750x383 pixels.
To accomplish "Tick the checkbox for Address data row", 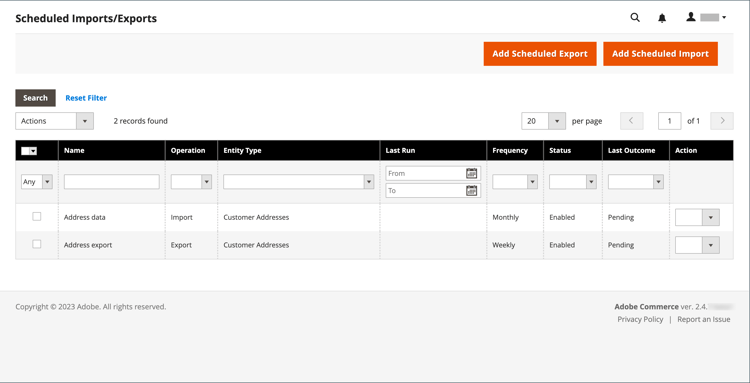I will coord(36,217).
